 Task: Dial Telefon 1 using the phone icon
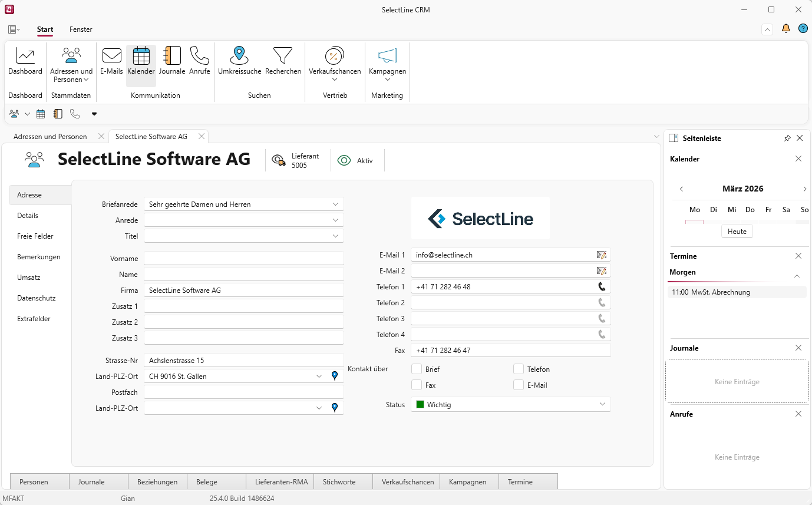(601, 287)
